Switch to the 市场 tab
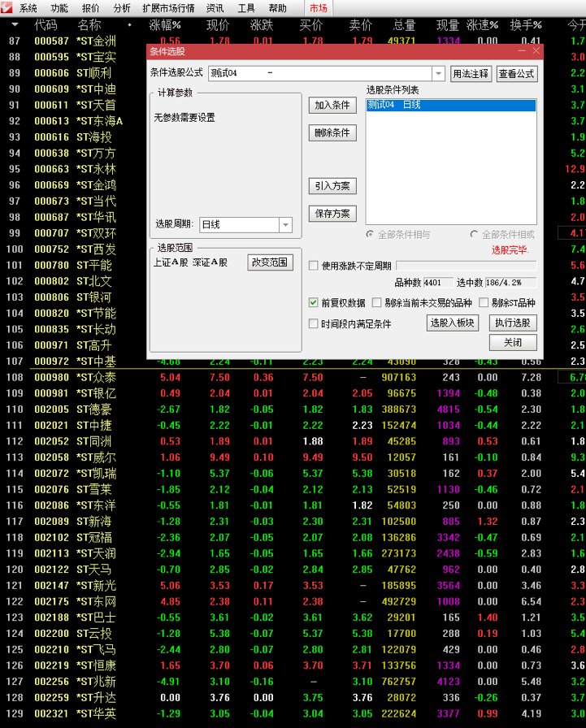The width and height of the screenshot is (586, 728). pyautogui.click(x=319, y=8)
